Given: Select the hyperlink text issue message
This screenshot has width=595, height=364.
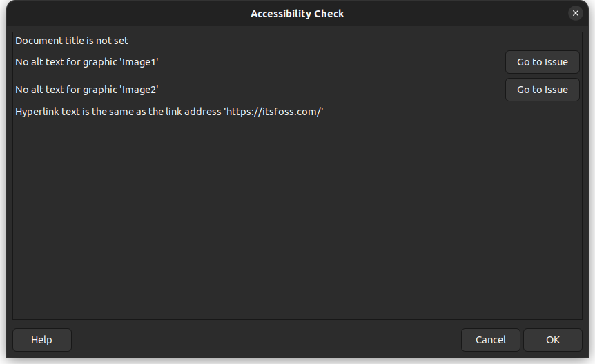Looking at the screenshot, I should tap(169, 112).
